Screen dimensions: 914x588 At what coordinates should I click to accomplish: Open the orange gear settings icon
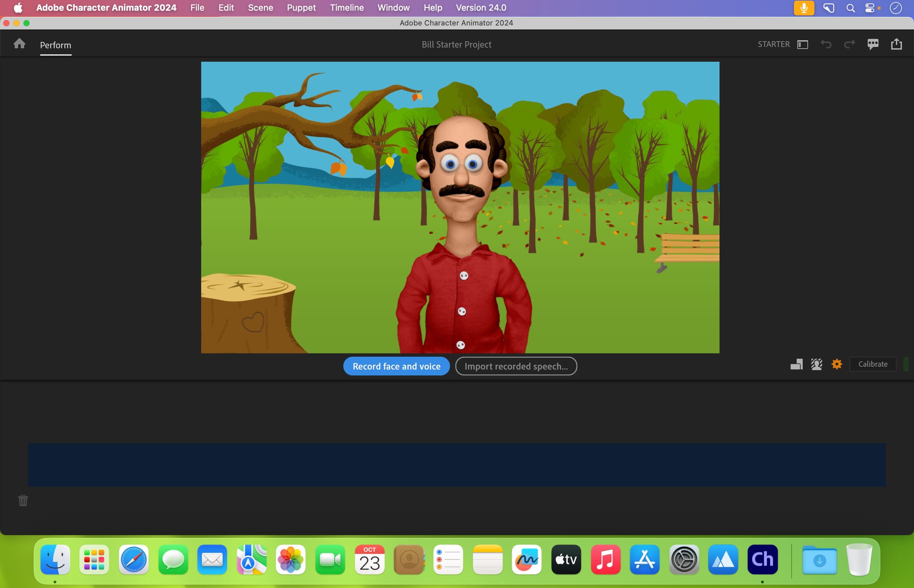click(837, 364)
